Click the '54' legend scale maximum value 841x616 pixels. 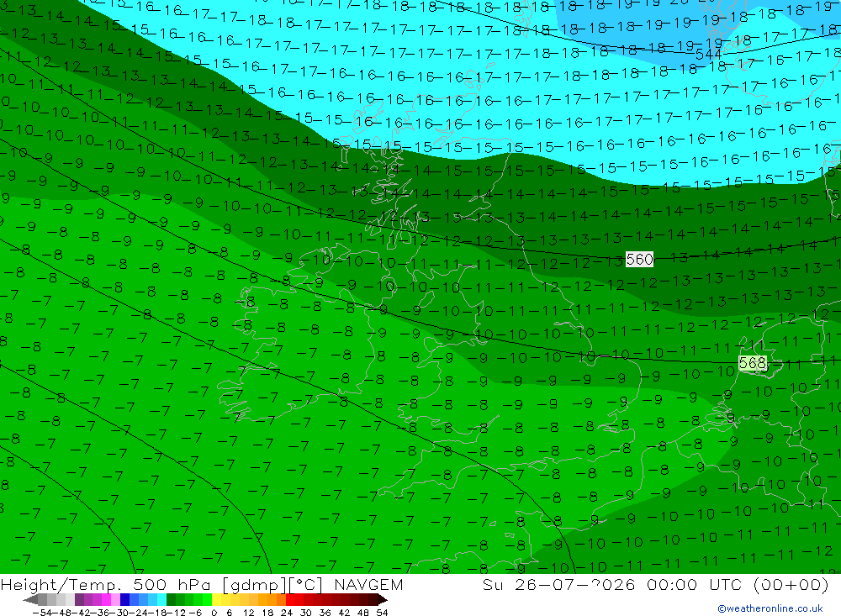click(382, 613)
